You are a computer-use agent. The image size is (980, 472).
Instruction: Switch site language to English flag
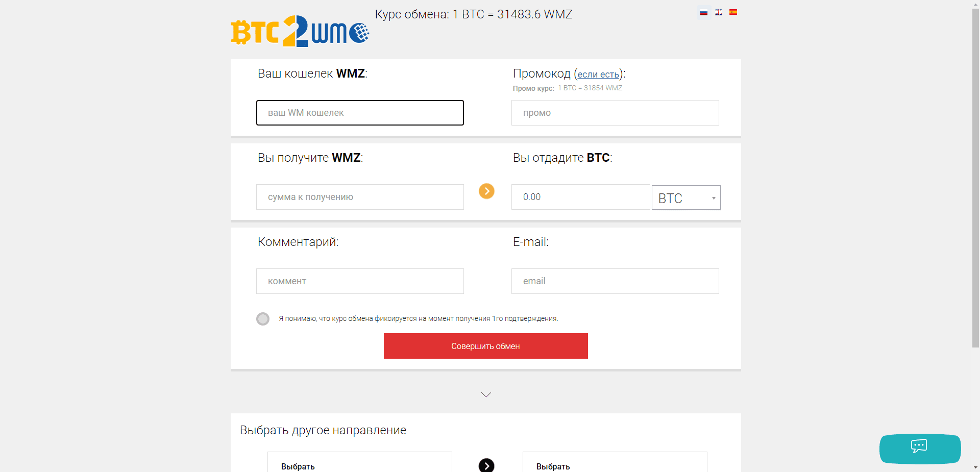(719, 12)
